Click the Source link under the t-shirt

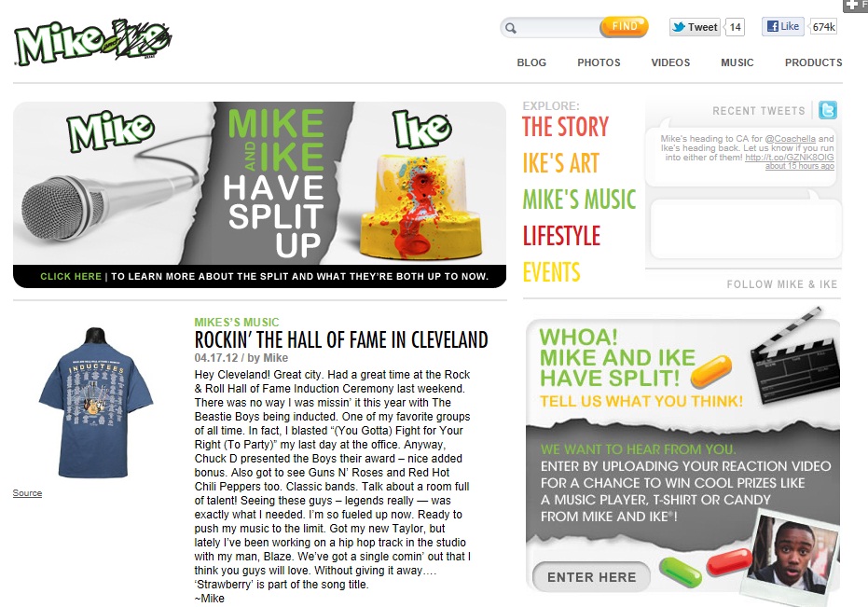[27, 493]
